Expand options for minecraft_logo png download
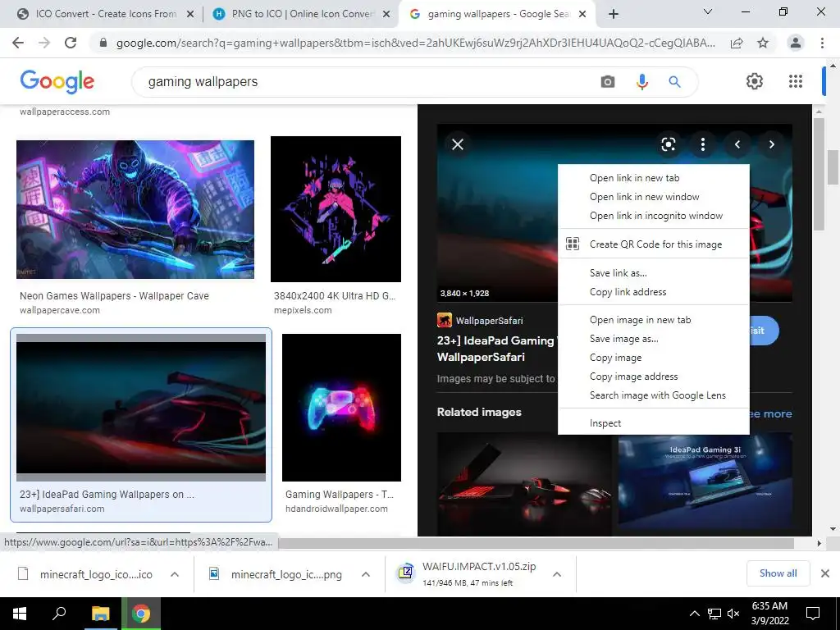 click(x=366, y=574)
